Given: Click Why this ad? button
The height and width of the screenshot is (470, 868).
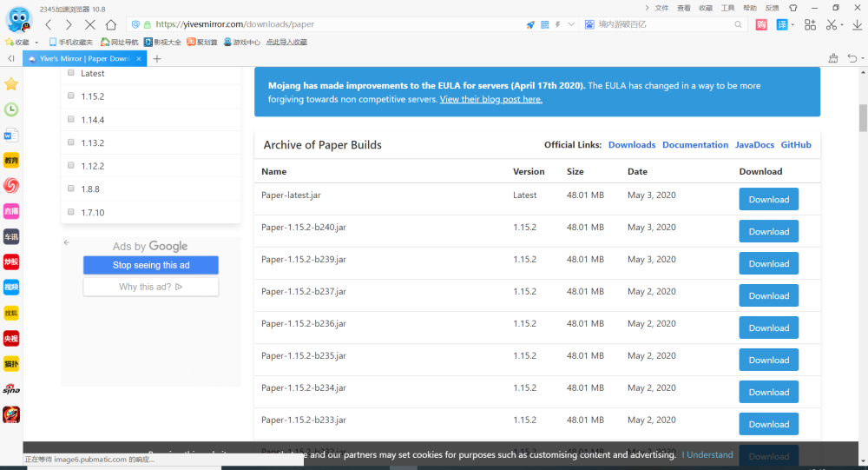Looking at the screenshot, I should coord(151,287).
